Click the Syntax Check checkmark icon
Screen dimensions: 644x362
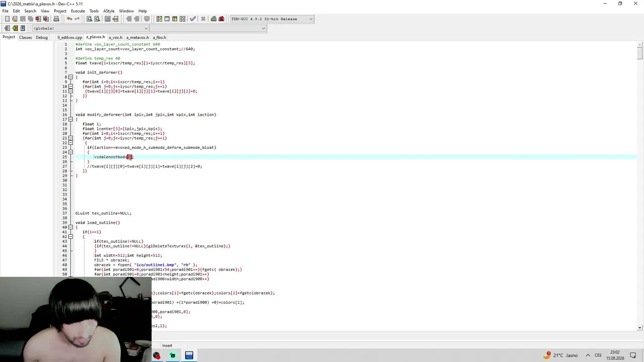[x=193, y=19]
